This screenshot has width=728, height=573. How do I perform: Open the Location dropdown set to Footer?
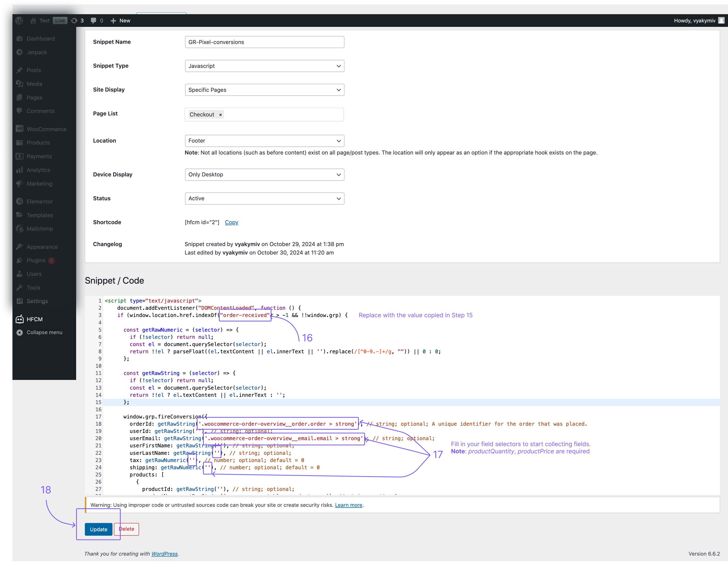(264, 141)
